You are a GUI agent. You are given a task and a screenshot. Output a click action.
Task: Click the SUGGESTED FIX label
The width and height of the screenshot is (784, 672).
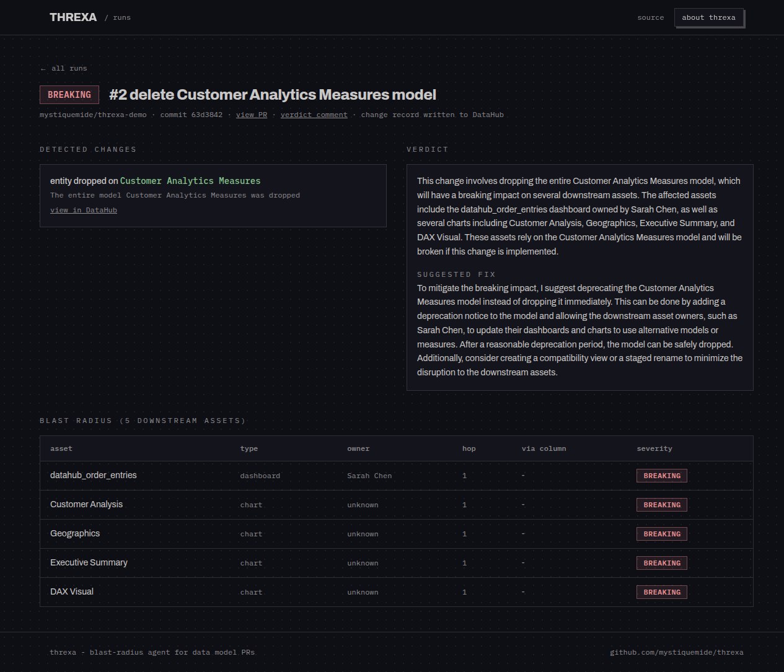[x=456, y=274]
